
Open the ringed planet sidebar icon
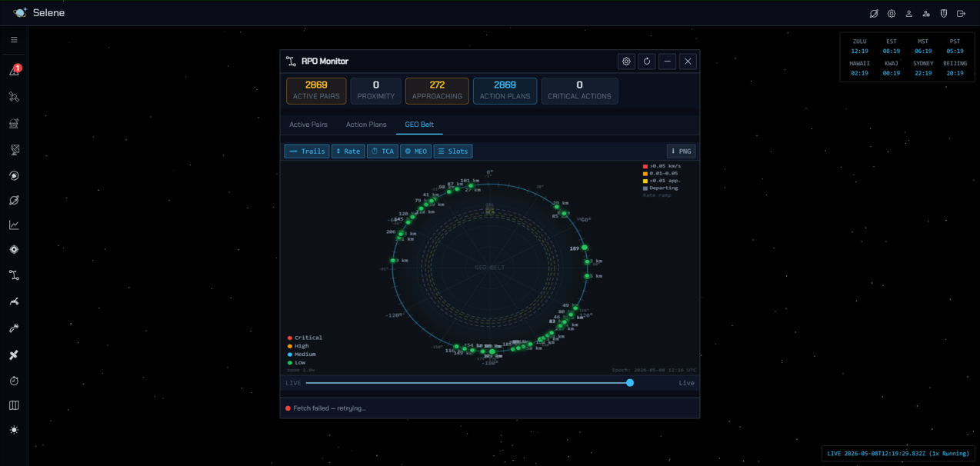point(14,200)
